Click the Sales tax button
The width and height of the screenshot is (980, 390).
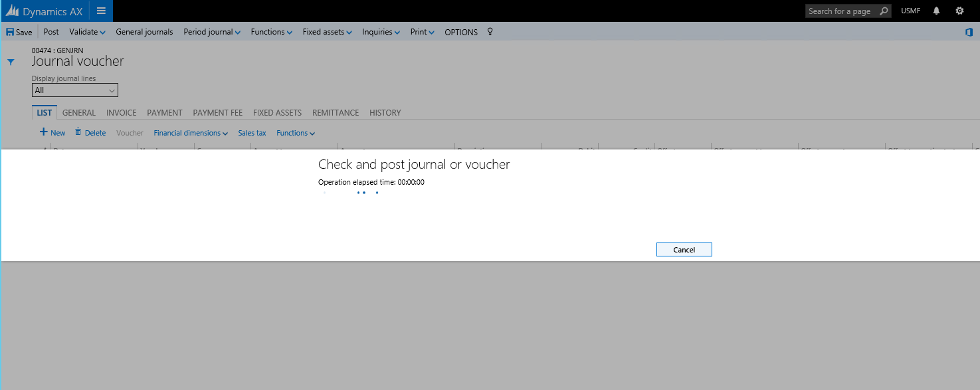pos(252,133)
